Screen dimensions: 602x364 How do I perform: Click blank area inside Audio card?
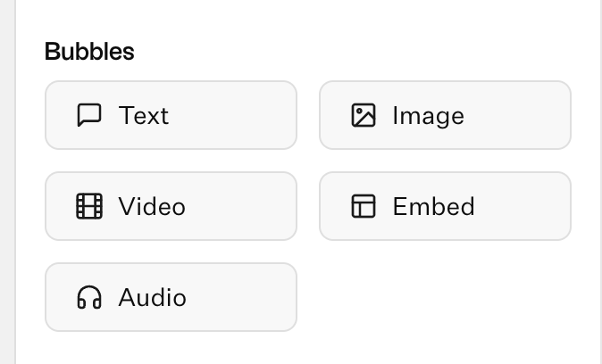[x=242, y=297]
